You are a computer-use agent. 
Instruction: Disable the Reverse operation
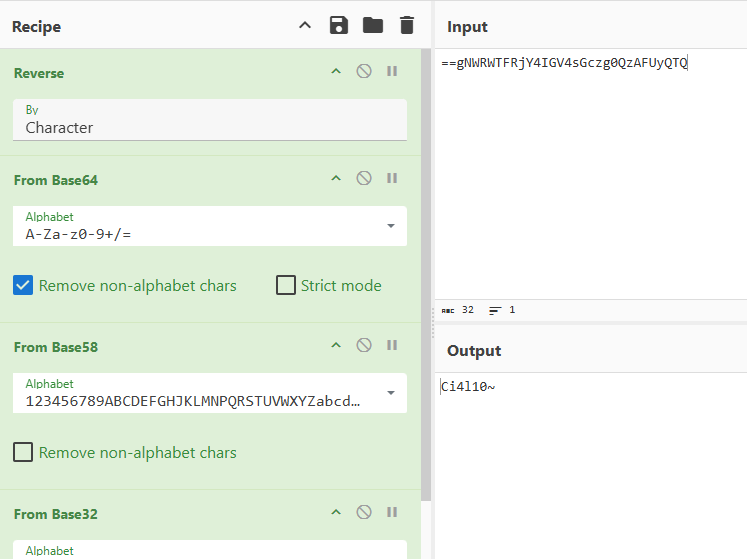364,72
